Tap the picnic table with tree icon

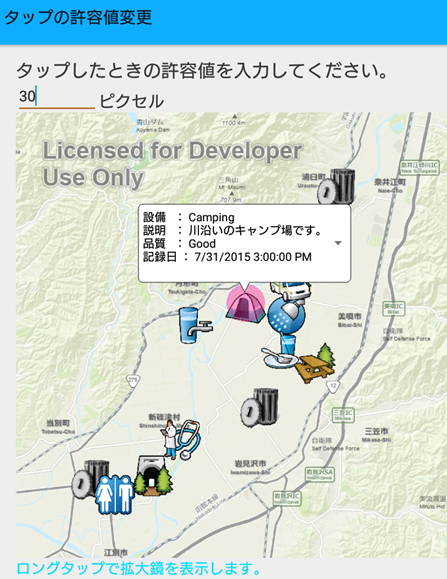tap(315, 363)
